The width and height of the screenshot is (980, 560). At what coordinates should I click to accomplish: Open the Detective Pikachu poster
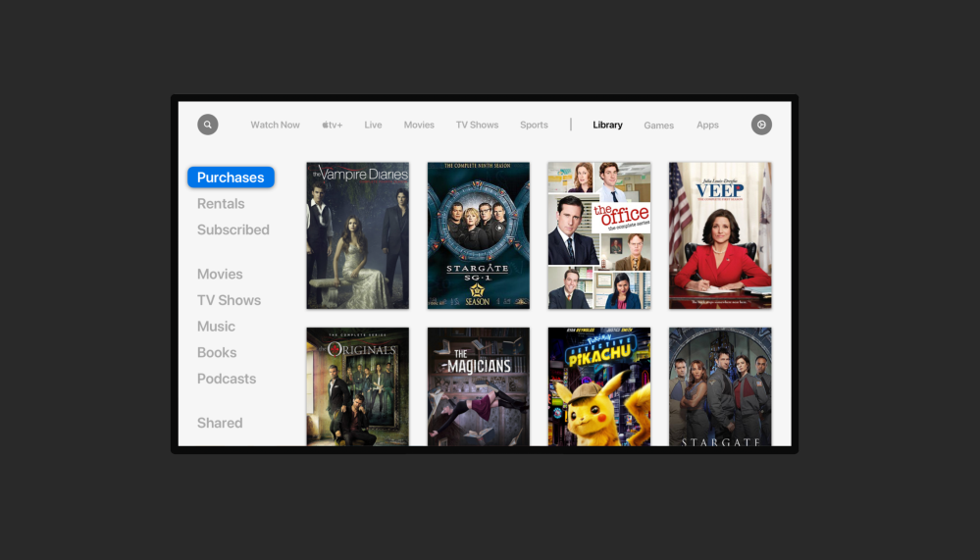(x=599, y=386)
